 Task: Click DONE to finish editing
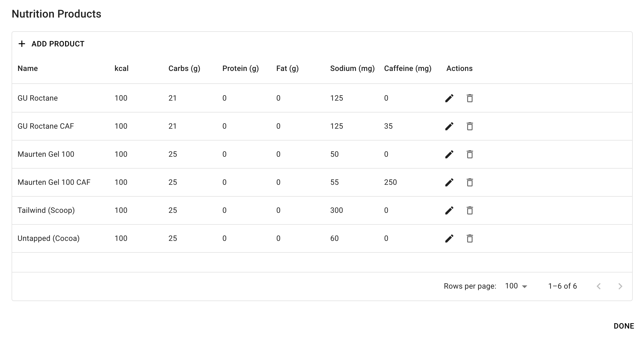point(624,326)
